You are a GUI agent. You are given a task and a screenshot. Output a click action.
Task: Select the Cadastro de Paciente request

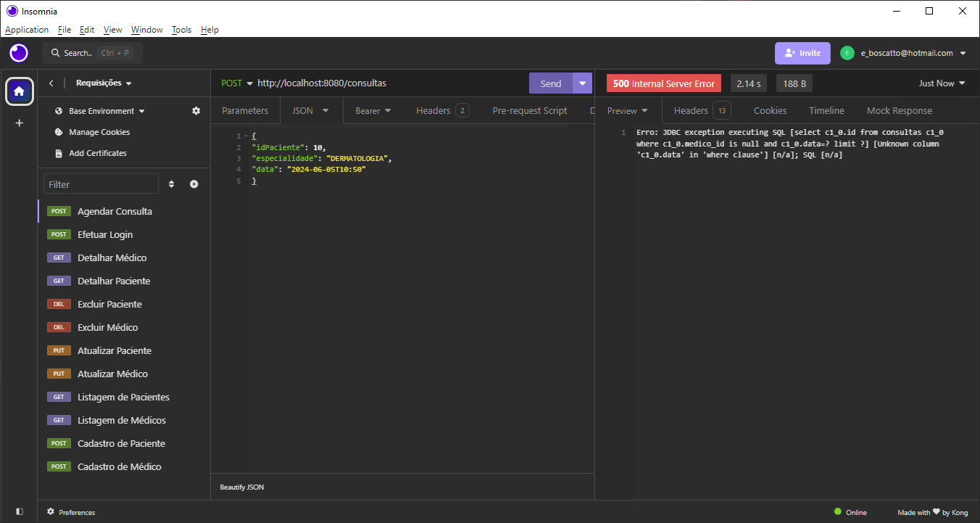124,444
